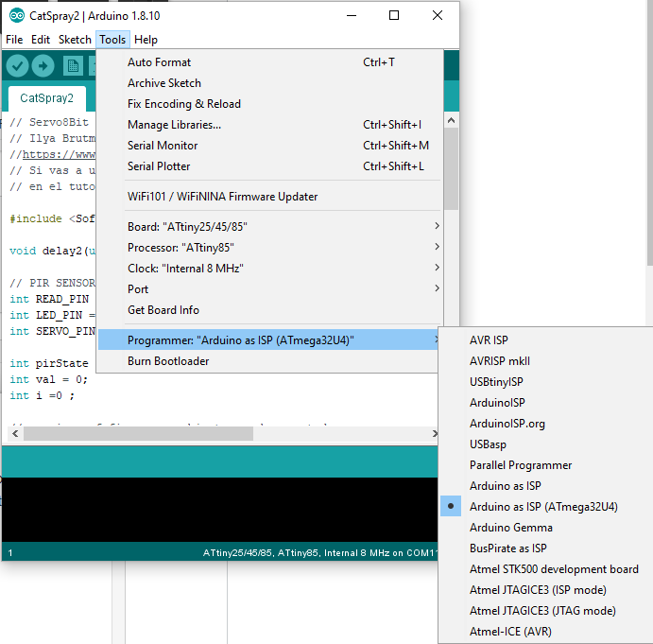Open Manage Libraries... entry
The height and width of the screenshot is (644, 653).
coord(269,125)
